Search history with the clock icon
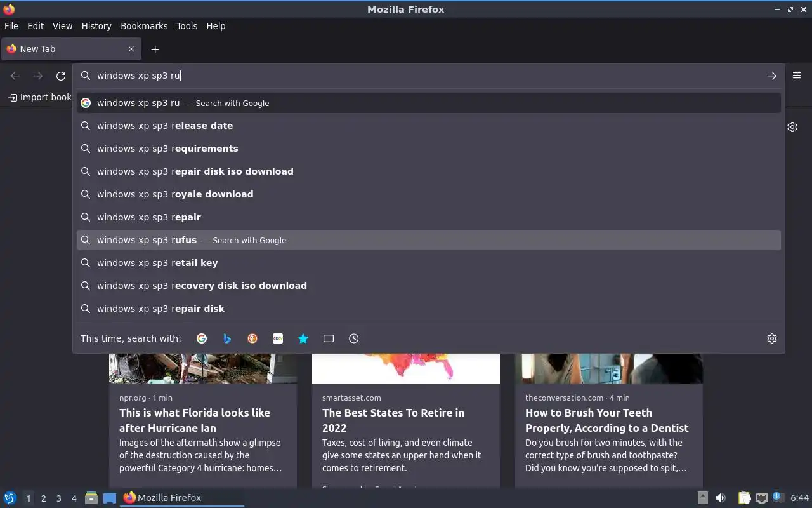Viewport: 812px width, 508px height. (x=354, y=338)
